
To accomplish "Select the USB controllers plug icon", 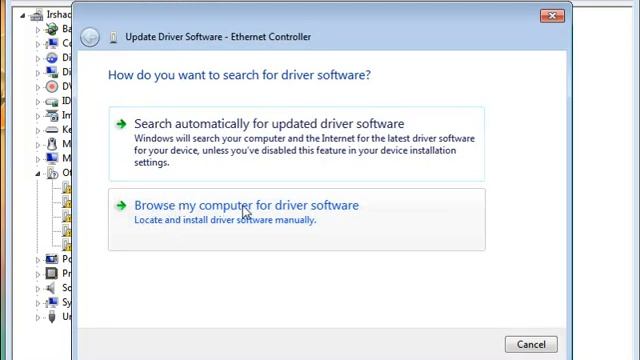I will coord(52,317).
